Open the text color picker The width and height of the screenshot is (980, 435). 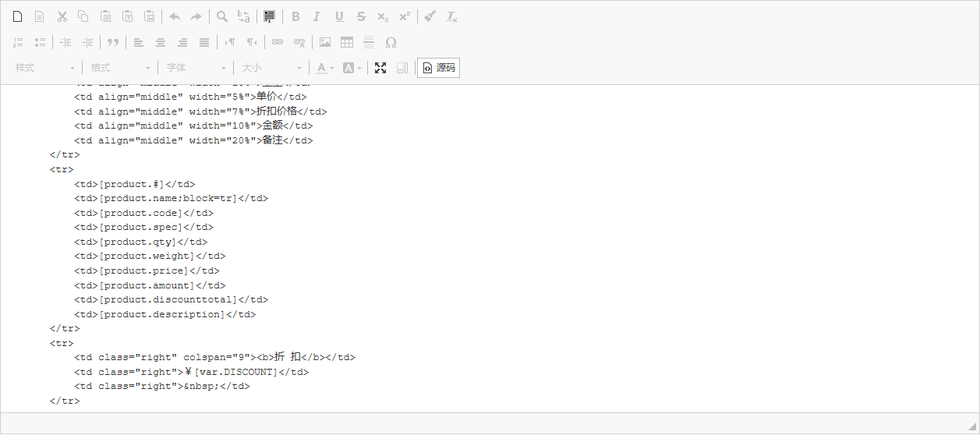tap(325, 68)
